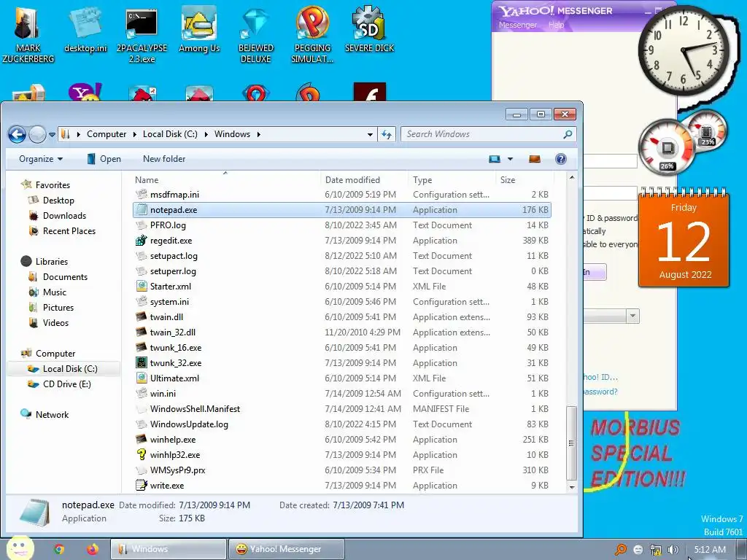
Task: Select write.exe file icon
Action: tap(142, 485)
